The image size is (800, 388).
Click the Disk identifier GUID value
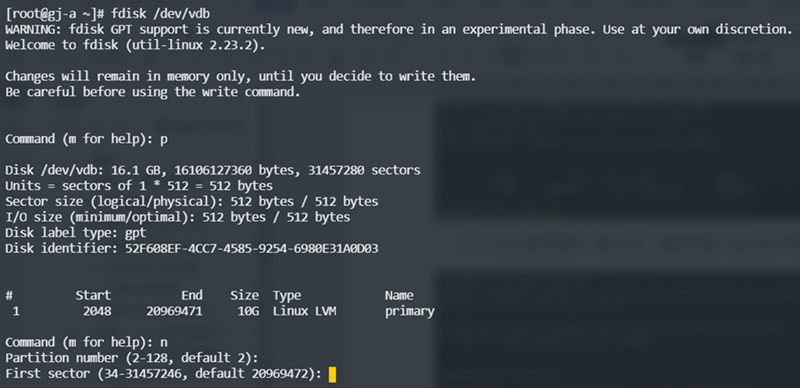pyautogui.click(x=252, y=249)
